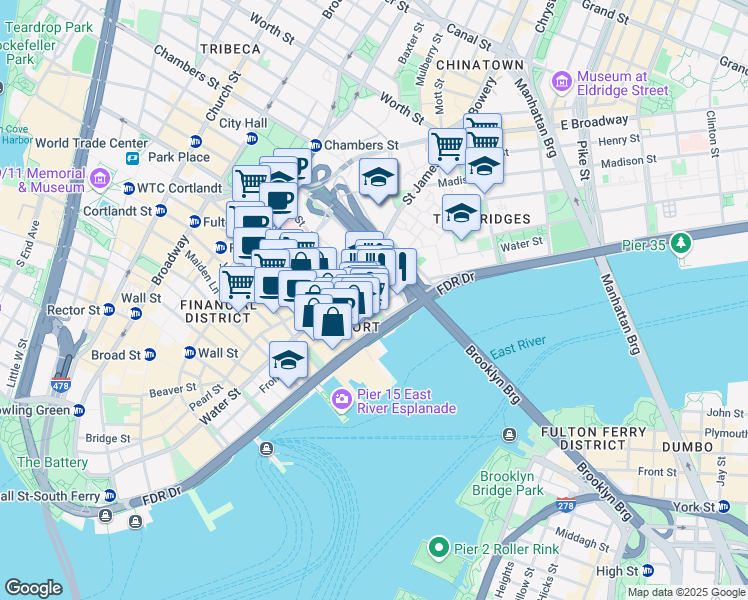748x600 pixels.
Task: Click the World Trade Center station label
Action: (92, 143)
